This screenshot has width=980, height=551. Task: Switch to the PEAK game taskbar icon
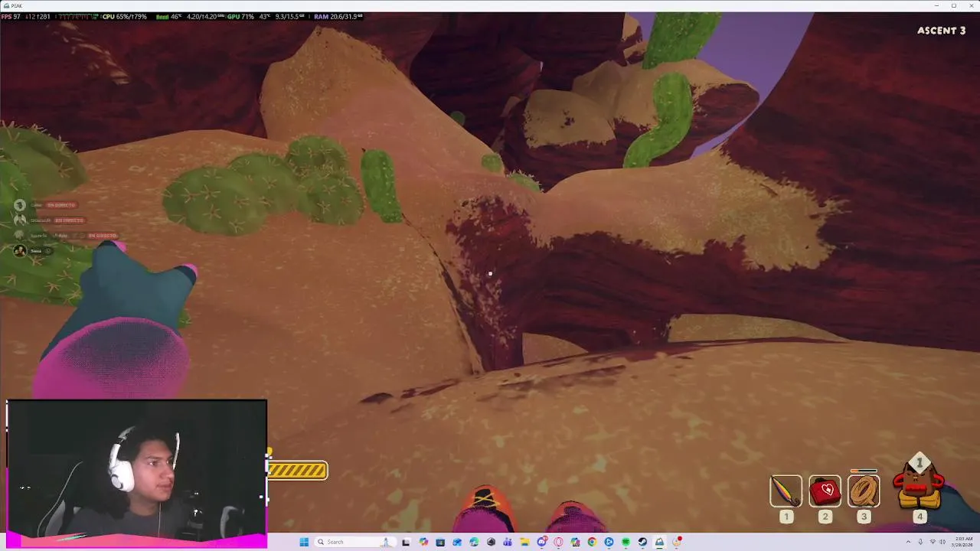coord(659,542)
